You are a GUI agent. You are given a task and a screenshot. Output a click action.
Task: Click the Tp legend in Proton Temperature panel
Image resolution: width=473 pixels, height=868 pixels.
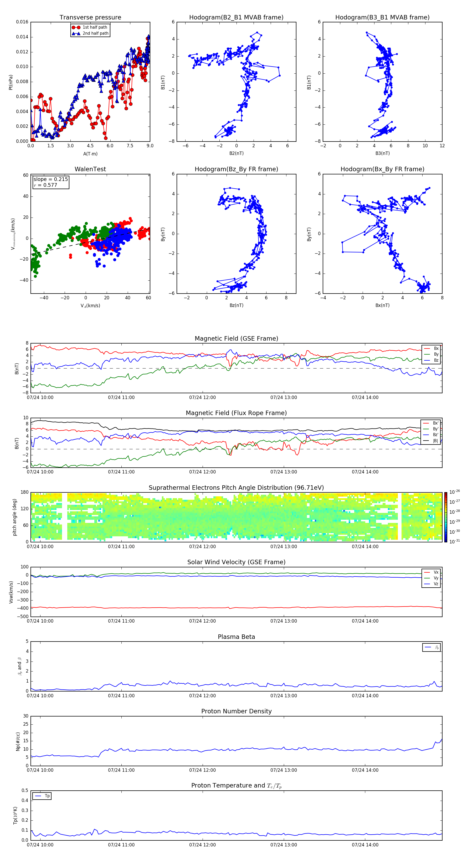pos(42,796)
